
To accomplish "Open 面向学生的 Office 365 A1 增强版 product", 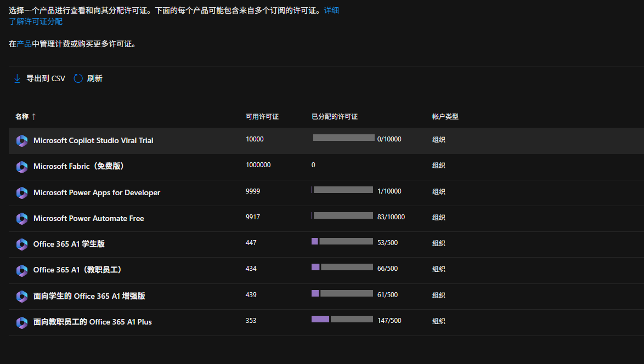I will point(89,296).
